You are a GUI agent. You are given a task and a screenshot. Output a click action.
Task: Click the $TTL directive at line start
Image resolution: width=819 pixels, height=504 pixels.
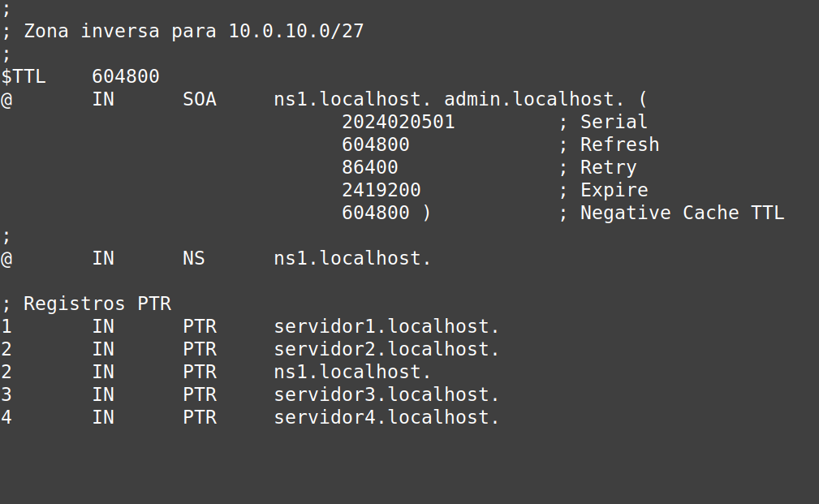(x=24, y=77)
